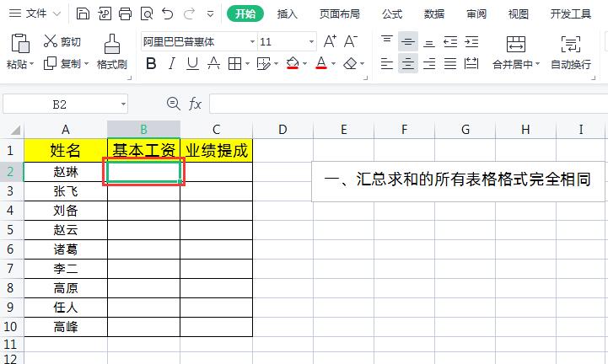The width and height of the screenshot is (608, 364).
Task: Increase indent in the cell
Action: (x=471, y=41)
